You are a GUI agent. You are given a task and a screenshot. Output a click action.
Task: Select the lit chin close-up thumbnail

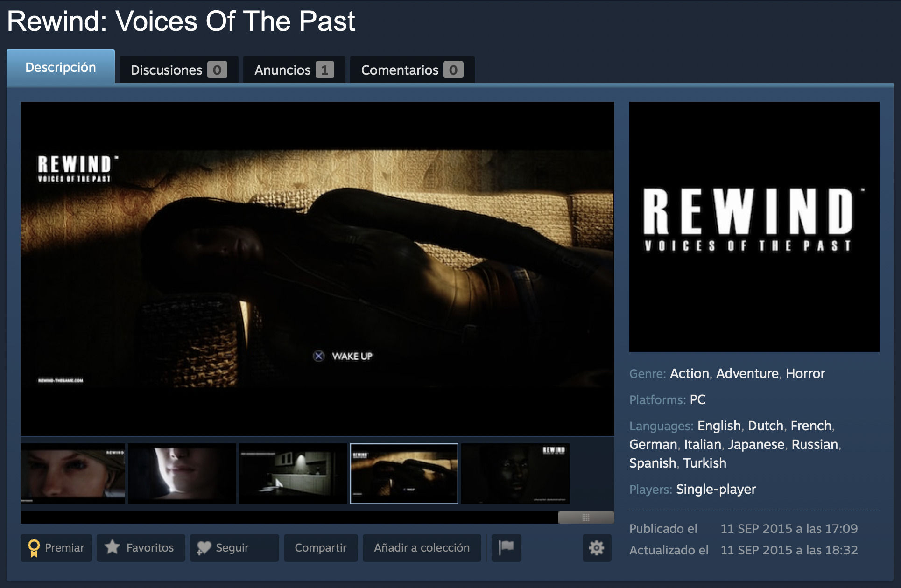tap(182, 473)
